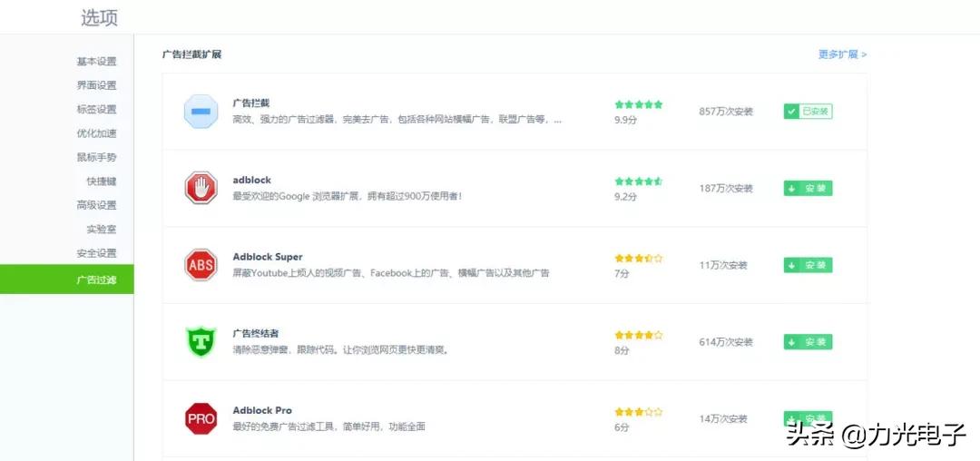This screenshot has height=461, width=980.
Task: Click the adblock description mentioning Google
Action: point(347,196)
